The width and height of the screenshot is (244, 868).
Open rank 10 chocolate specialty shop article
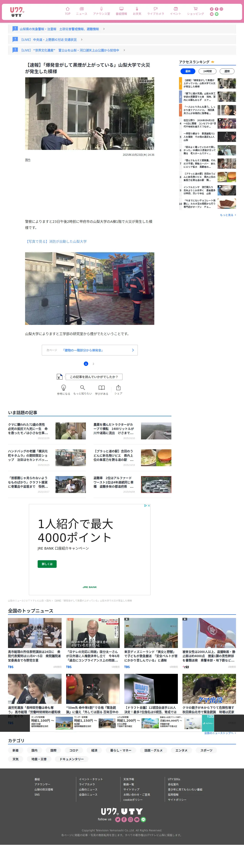coord(208,204)
